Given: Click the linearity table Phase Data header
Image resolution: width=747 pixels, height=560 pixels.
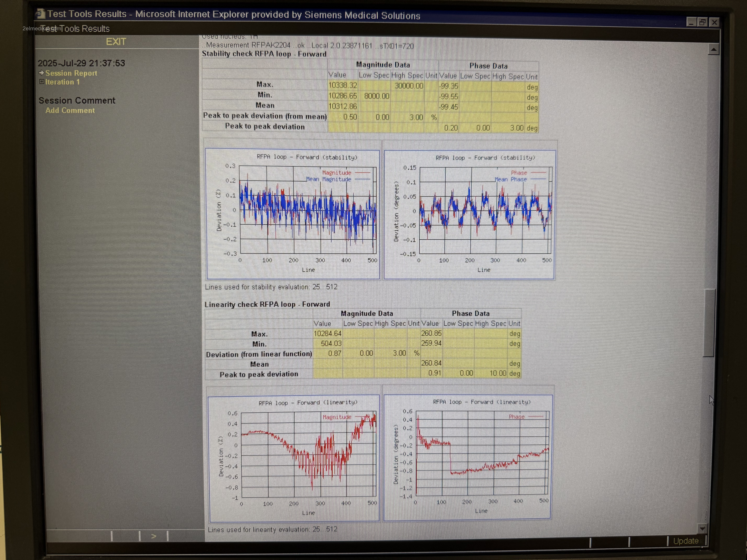Looking at the screenshot, I should click(x=471, y=314).
